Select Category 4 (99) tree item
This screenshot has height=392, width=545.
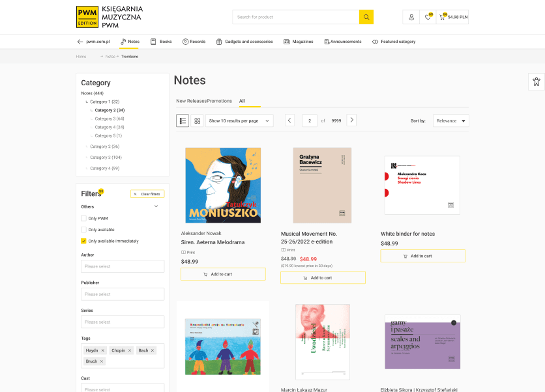104,169
